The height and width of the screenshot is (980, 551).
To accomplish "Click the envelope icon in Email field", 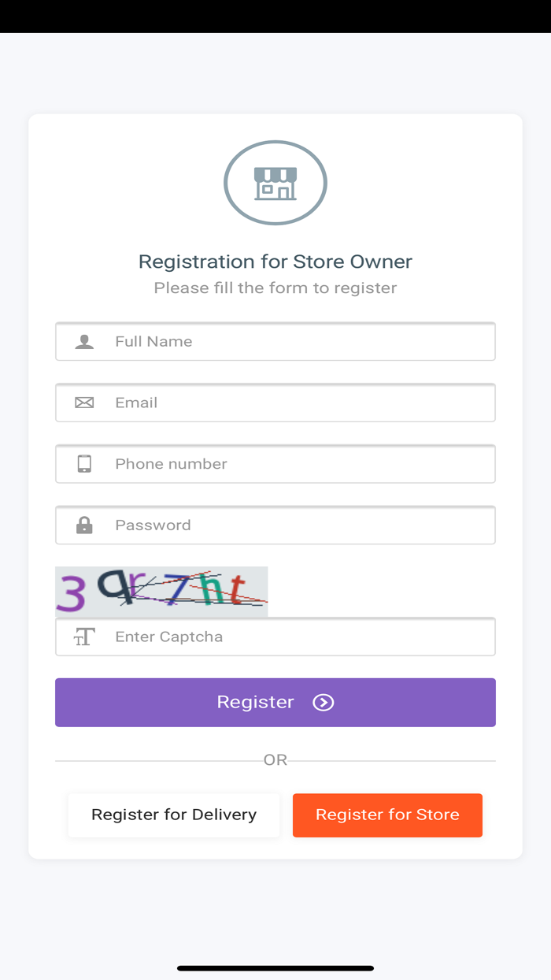I will tap(85, 403).
